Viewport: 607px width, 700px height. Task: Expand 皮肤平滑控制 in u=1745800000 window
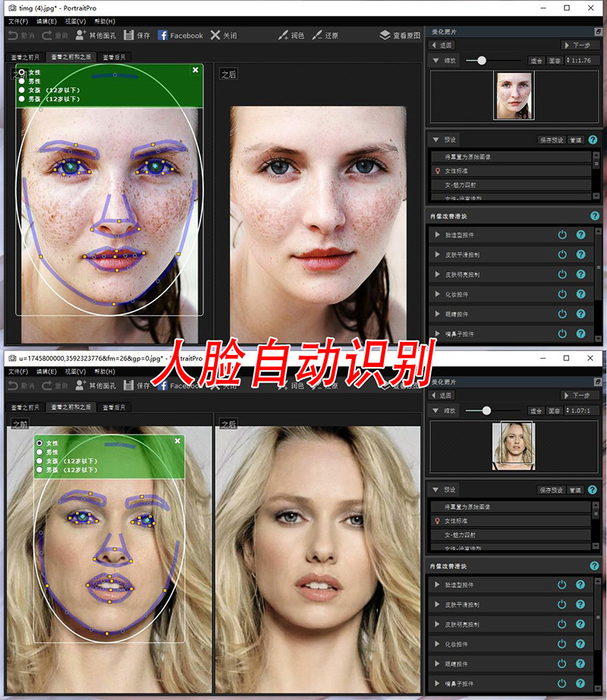pos(437,604)
